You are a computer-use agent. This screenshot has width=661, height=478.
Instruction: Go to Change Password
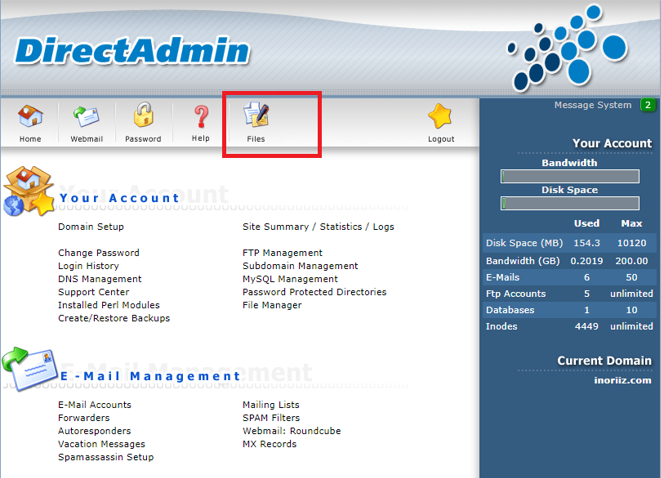99,253
